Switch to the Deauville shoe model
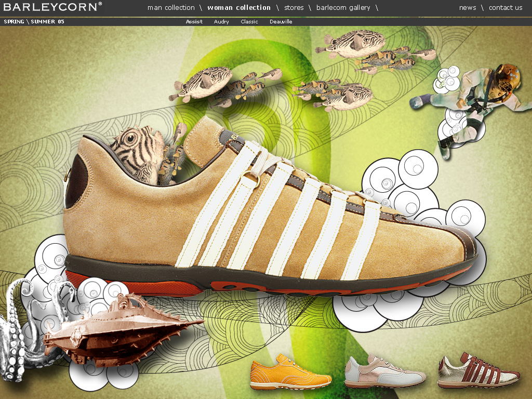532x399 pixels. pos(281,21)
